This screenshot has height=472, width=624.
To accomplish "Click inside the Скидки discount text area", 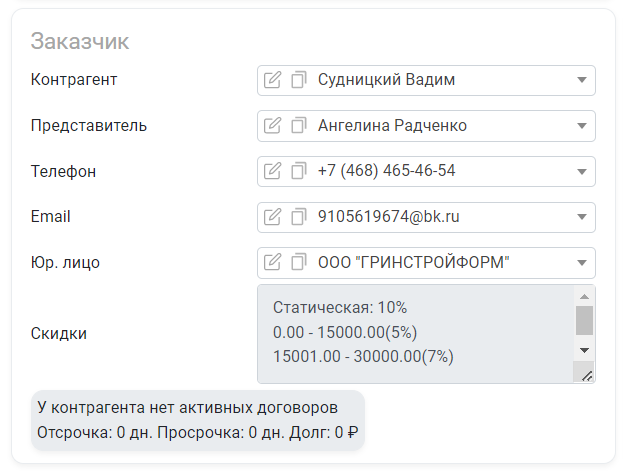I will [x=416, y=334].
